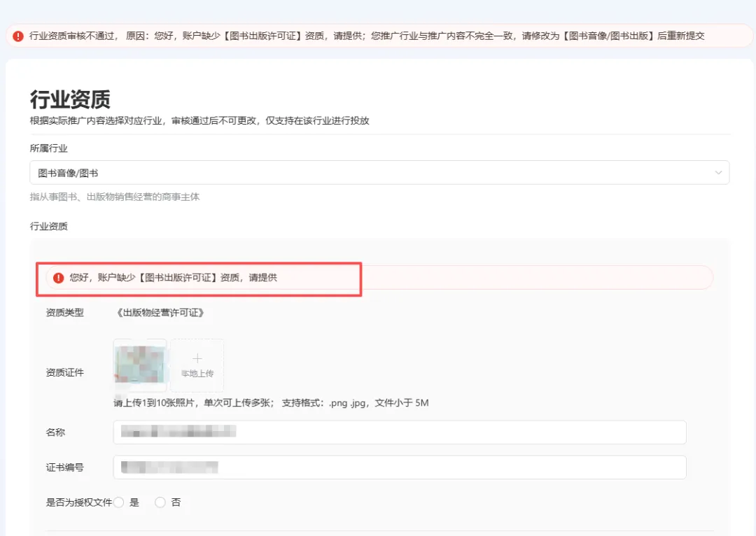Click the 证书编号 label
Viewport: 756px width, 536px height.
pos(64,467)
